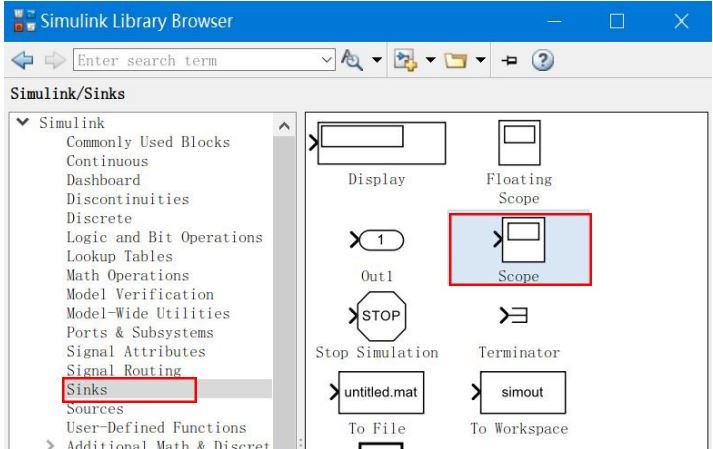
Task: Select the Continuous library
Action: click(x=107, y=161)
